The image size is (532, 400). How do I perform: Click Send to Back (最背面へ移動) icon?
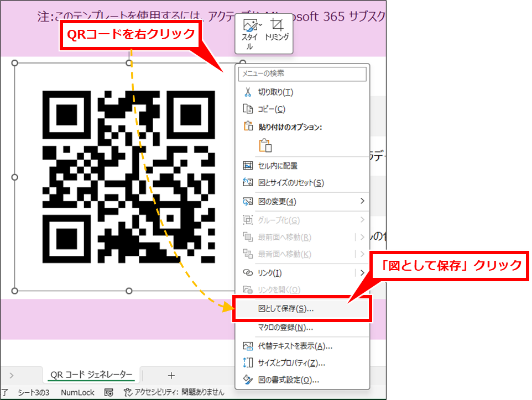248,254
